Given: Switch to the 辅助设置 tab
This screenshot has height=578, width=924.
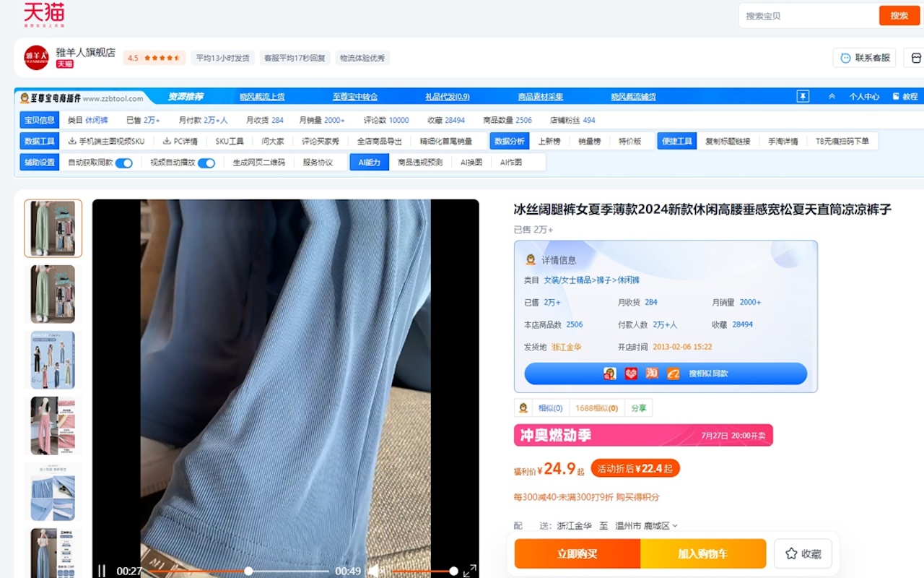Looking at the screenshot, I should pos(38,162).
